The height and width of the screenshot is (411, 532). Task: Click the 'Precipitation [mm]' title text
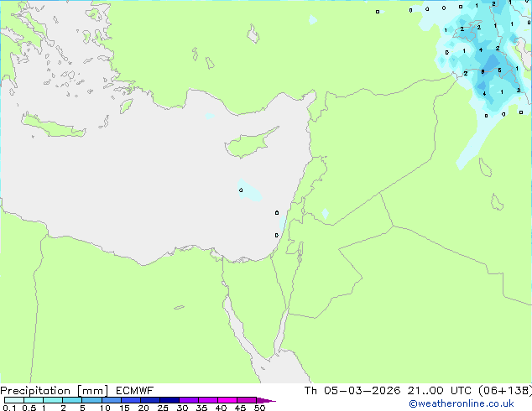pyautogui.click(x=55, y=391)
